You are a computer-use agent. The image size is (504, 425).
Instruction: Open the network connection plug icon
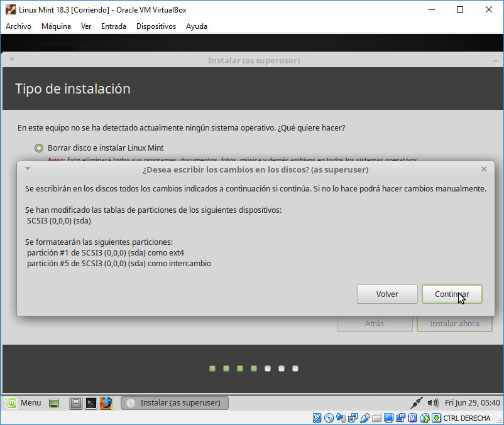pos(417,403)
